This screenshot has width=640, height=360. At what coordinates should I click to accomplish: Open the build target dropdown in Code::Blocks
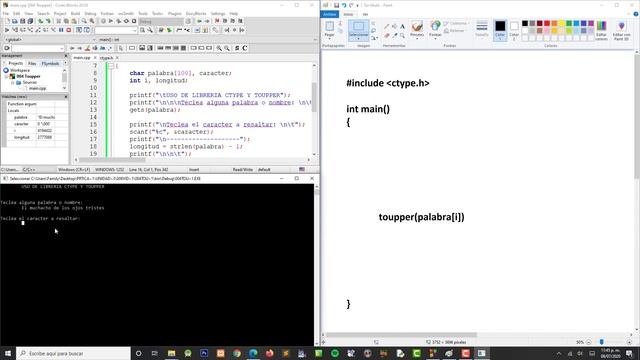coord(161,21)
